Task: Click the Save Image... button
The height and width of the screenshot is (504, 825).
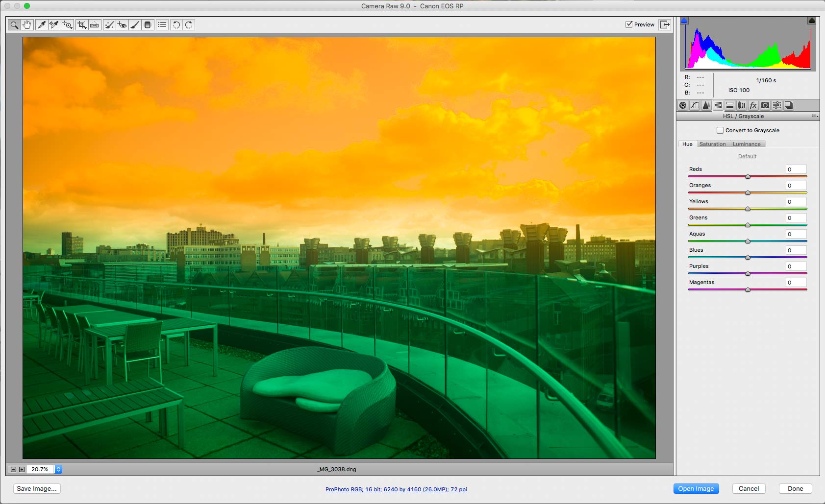Action: (37, 488)
